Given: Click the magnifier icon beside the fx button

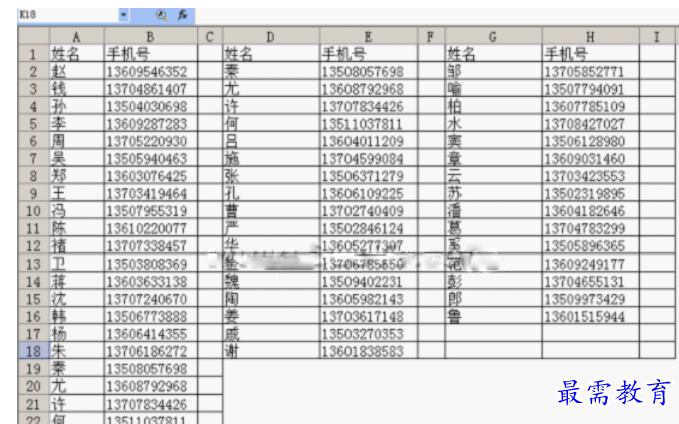Looking at the screenshot, I should pyautogui.click(x=162, y=15).
